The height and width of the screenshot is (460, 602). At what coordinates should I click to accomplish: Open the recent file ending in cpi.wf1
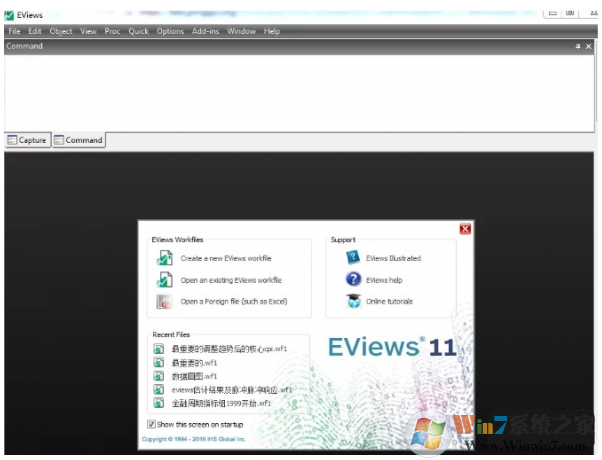pyautogui.click(x=229, y=349)
